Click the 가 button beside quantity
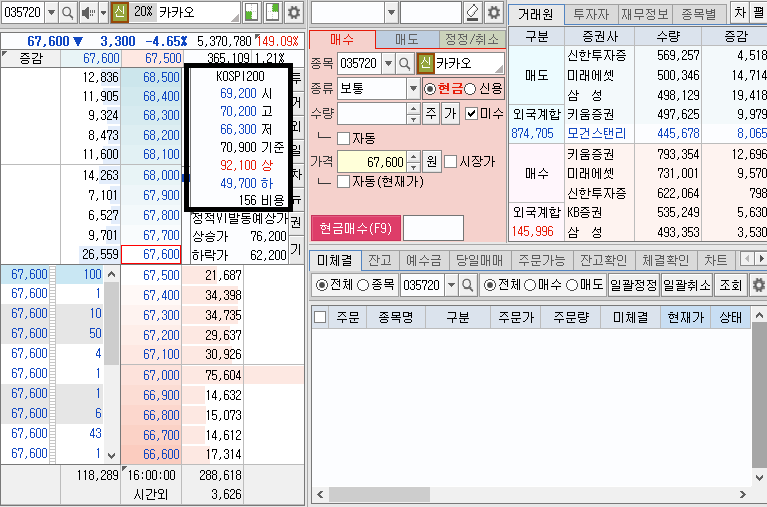This screenshot has height=507, width=767. pos(450,114)
